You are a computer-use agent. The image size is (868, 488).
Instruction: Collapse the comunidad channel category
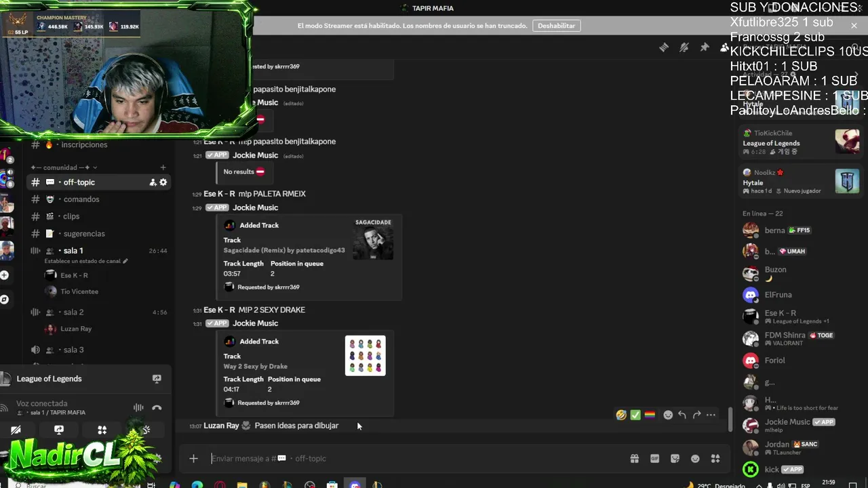click(x=64, y=167)
